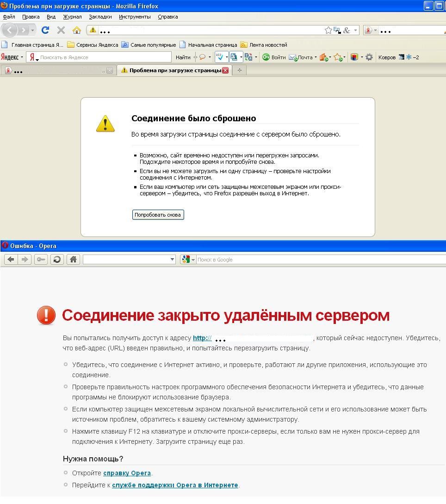
Task: Open Firefox history dropdown next to forward button
Action: (x=32, y=31)
